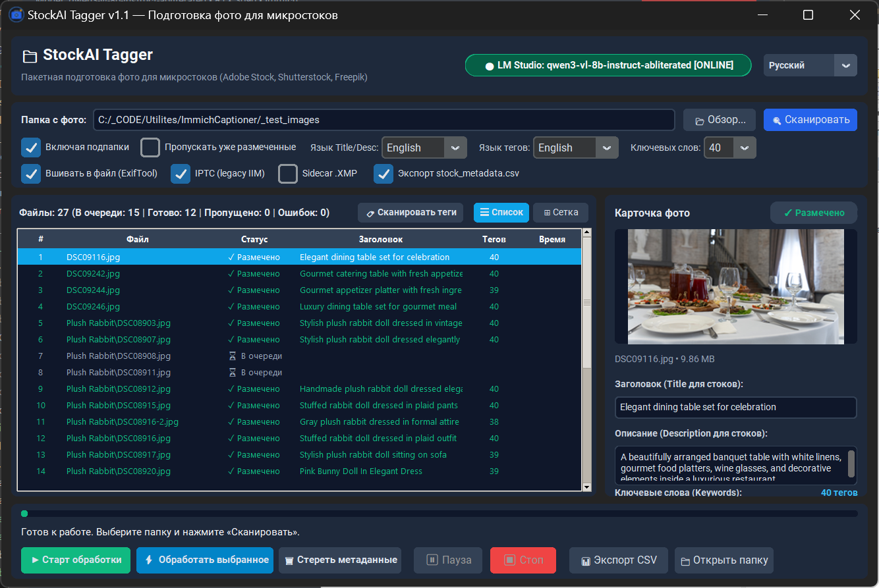Screen dimensions: 879x588
Task: Sort by Файл column header
Action: tap(138, 239)
